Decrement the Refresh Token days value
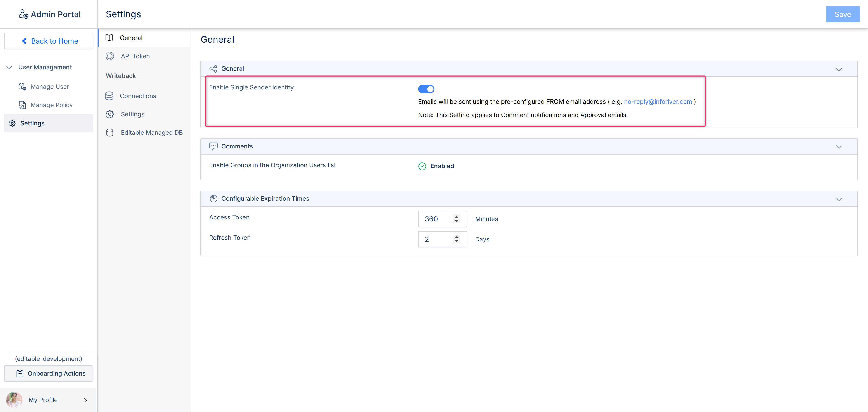The height and width of the screenshot is (412, 868). tap(457, 241)
